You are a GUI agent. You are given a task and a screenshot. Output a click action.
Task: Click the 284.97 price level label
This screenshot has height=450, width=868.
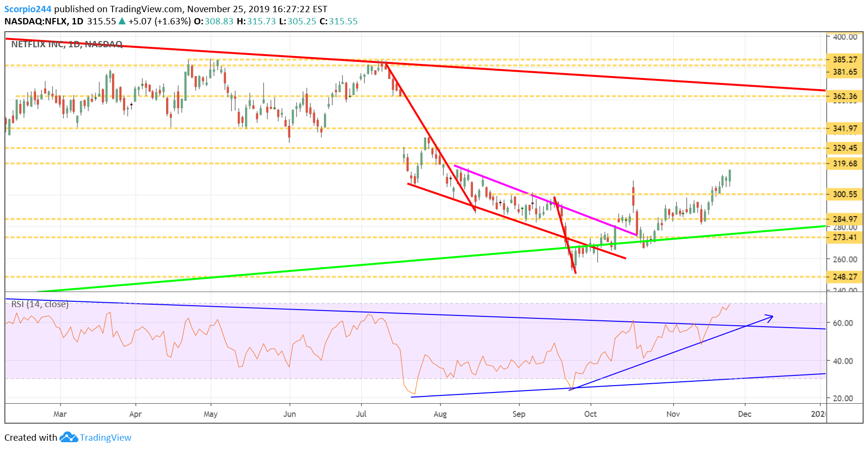(845, 219)
